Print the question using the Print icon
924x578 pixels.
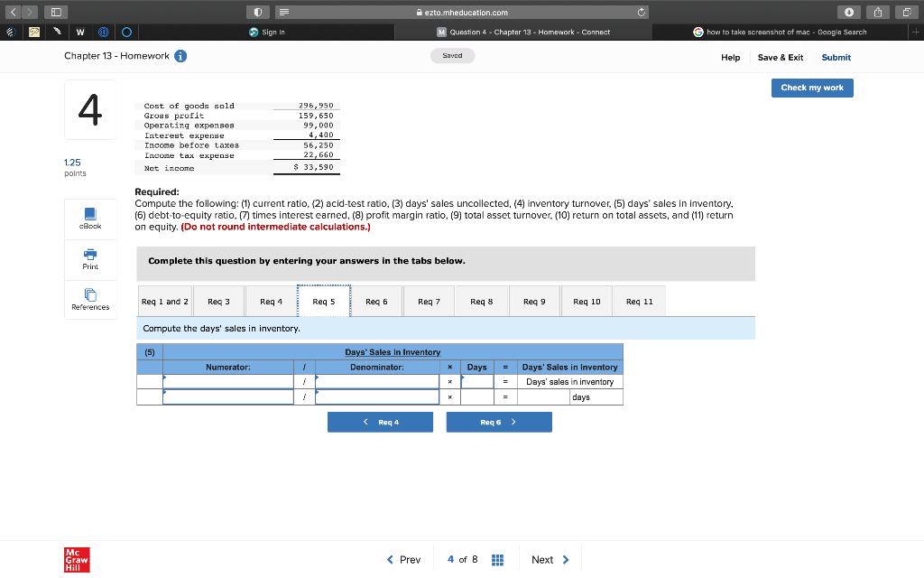point(90,259)
